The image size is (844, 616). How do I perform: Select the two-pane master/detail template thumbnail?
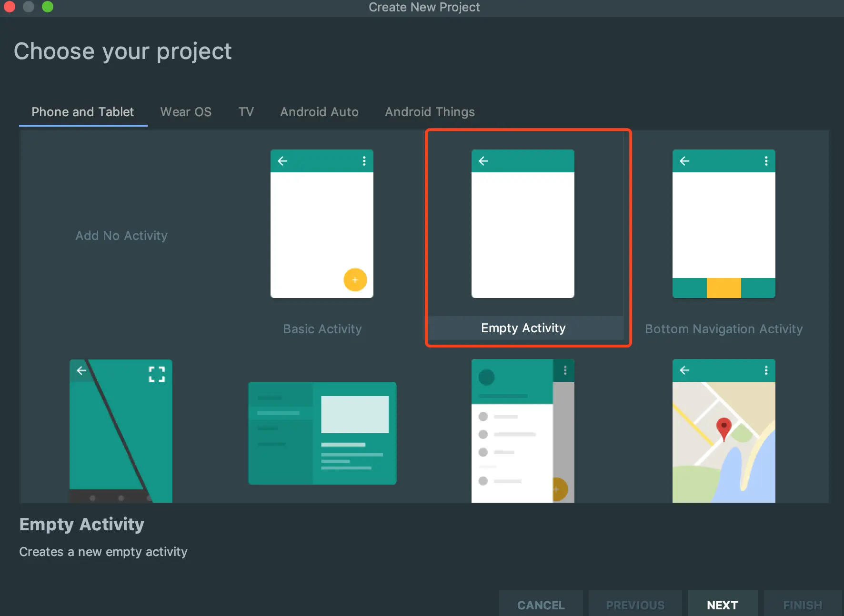pyautogui.click(x=322, y=433)
